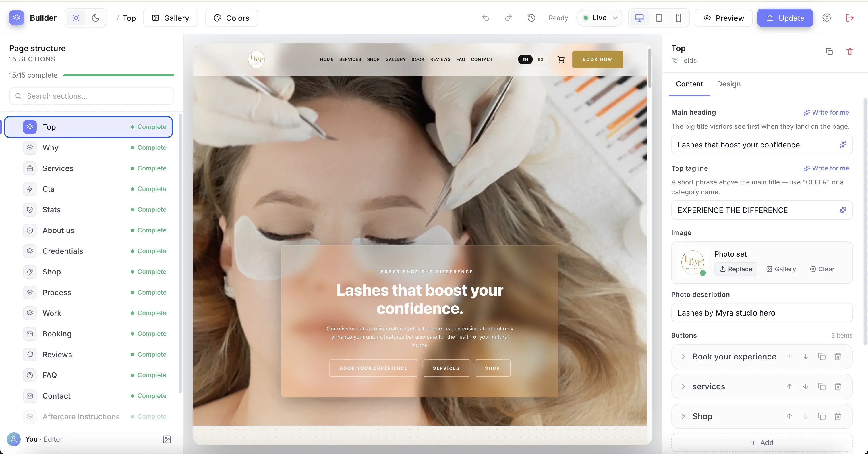Open GALLERY link in preview navigation
Viewport: 868px width, 454px height.
coord(395,59)
